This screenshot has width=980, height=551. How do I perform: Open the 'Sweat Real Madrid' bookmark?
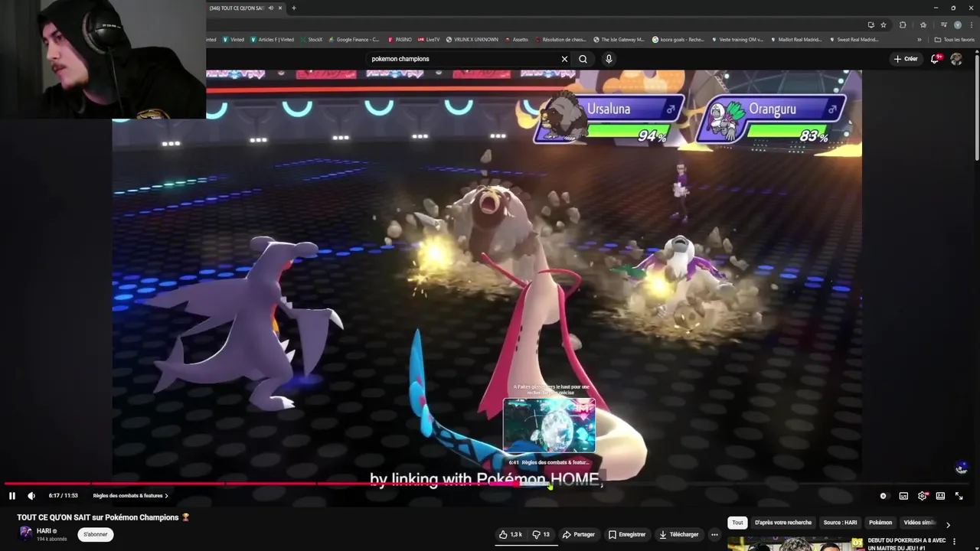tap(854, 40)
